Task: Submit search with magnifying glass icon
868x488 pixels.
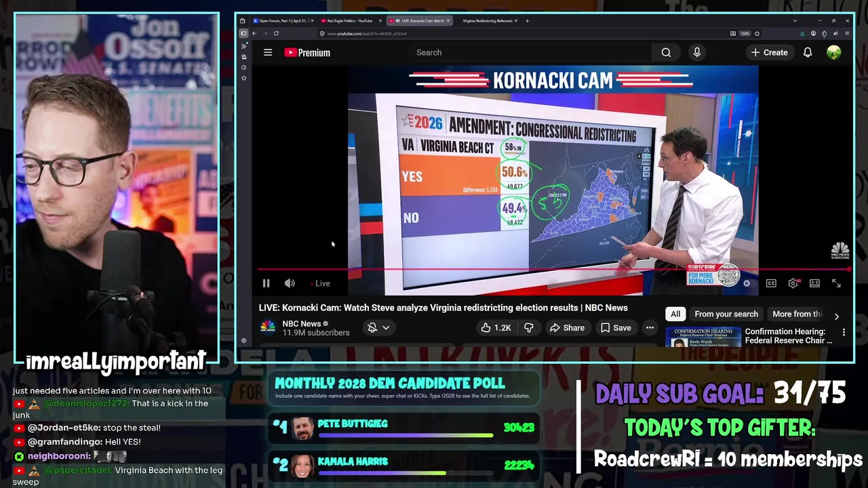Action: [x=666, y=52]
